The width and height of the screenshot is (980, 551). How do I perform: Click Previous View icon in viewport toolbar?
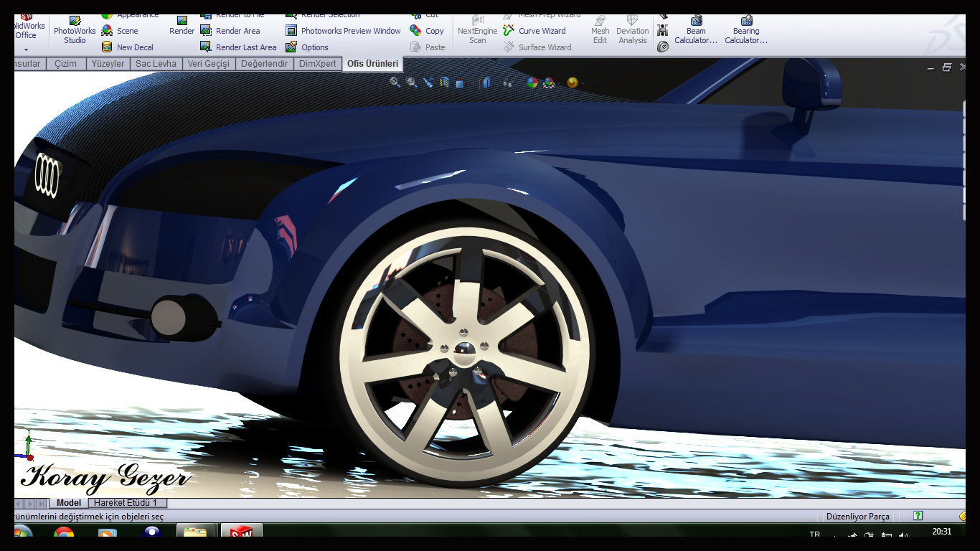(428, 83)
